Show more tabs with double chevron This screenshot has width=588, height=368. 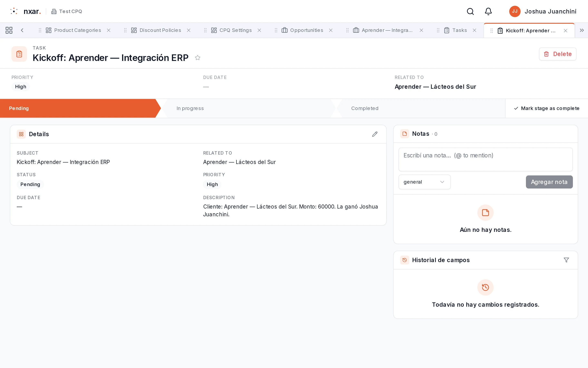coord(582,30)
